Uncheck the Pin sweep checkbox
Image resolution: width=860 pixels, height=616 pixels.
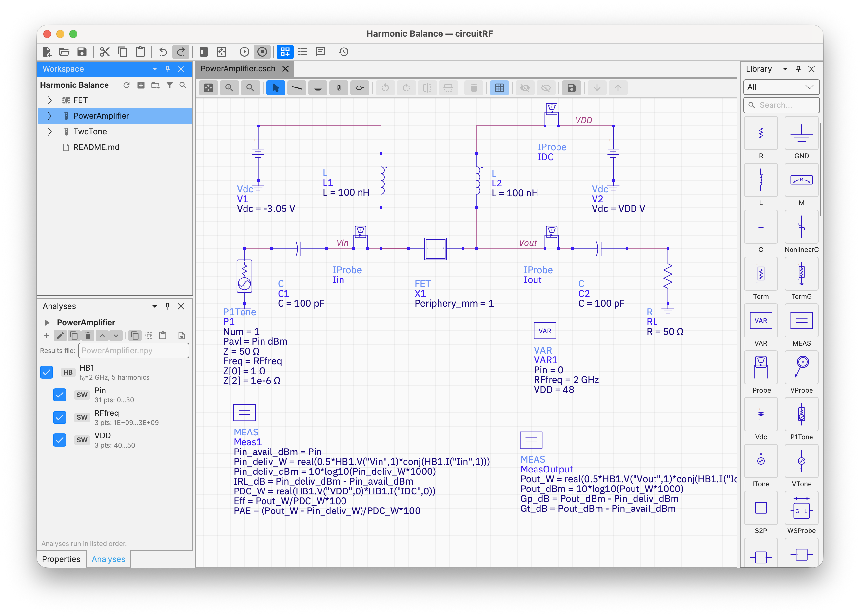pyautogui.click(x=60, y=395)
